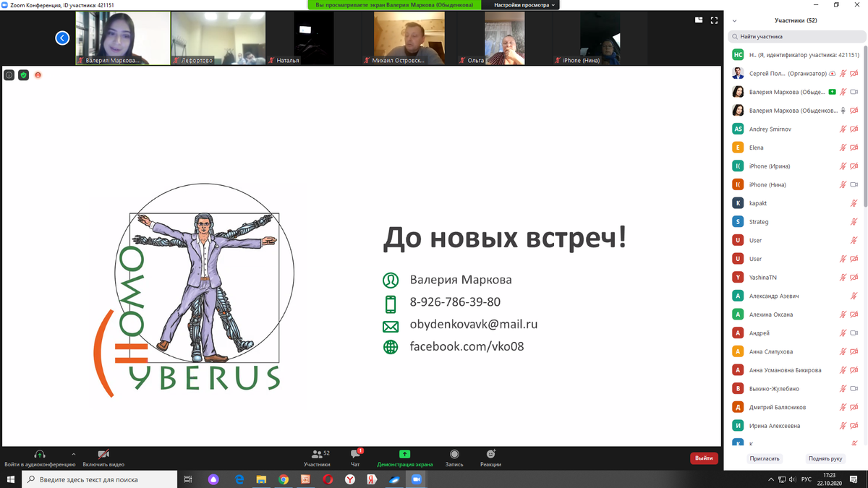Click Andrey Smirnov in participants list
This screenshot has height=488, width=868.
[795, 129]
